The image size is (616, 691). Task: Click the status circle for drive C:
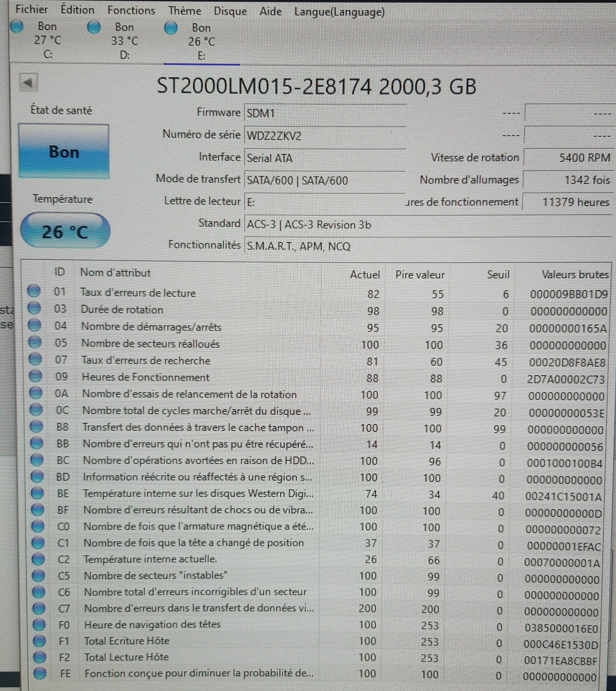point(16,26)
